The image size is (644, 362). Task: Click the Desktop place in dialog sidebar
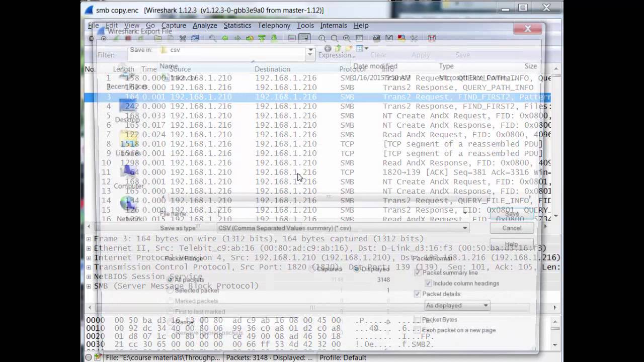[127, 111]
